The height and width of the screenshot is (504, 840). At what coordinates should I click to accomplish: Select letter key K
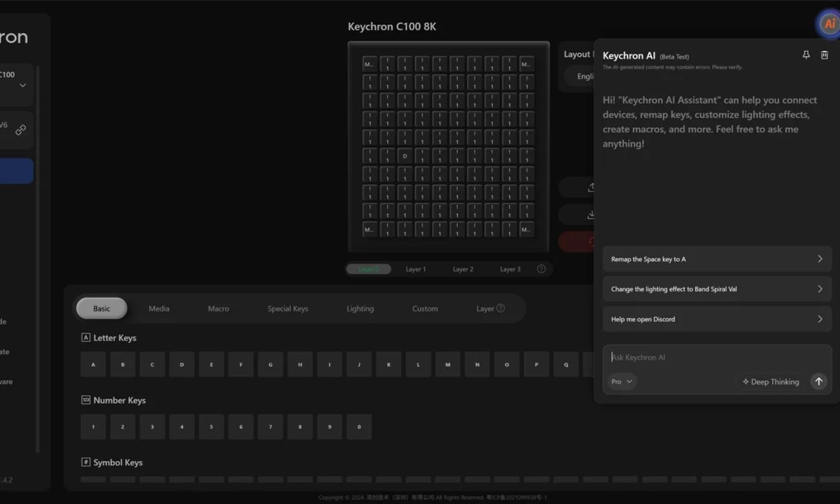[389, 365]
